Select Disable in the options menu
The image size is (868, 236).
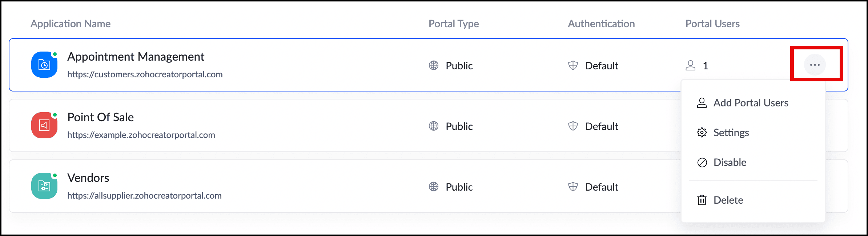(x=730, y=162)
